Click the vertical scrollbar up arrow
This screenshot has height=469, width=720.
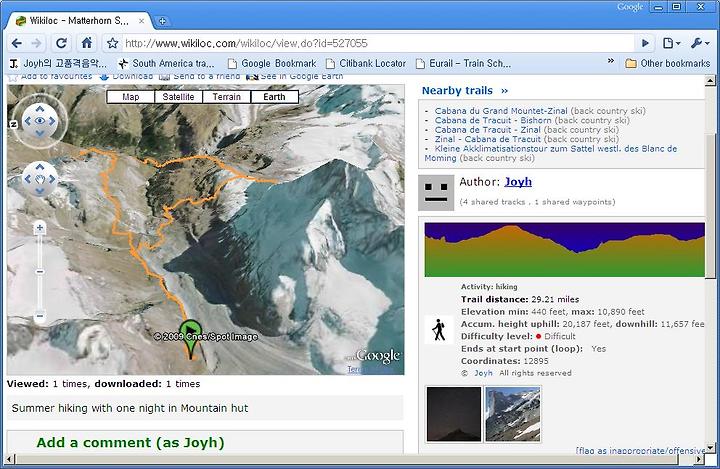[710, 80]
